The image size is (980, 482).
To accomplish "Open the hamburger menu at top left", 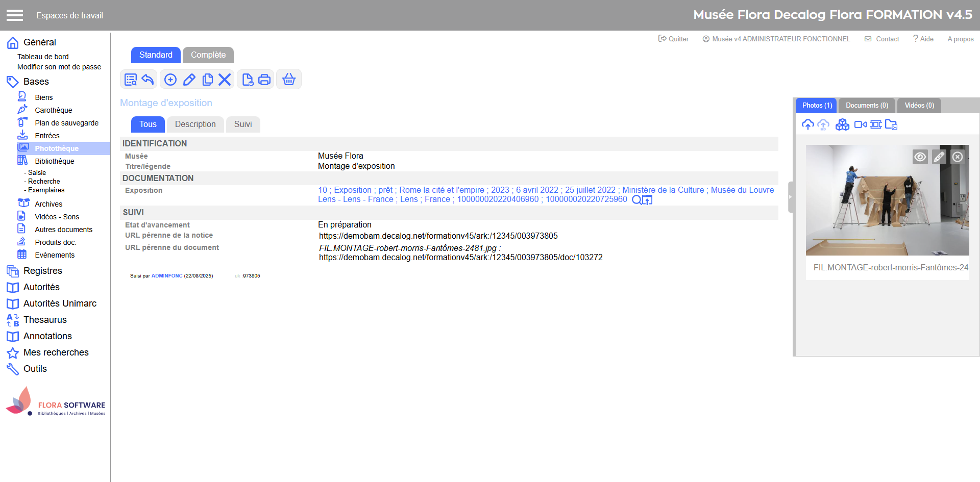I will [15, 15].
